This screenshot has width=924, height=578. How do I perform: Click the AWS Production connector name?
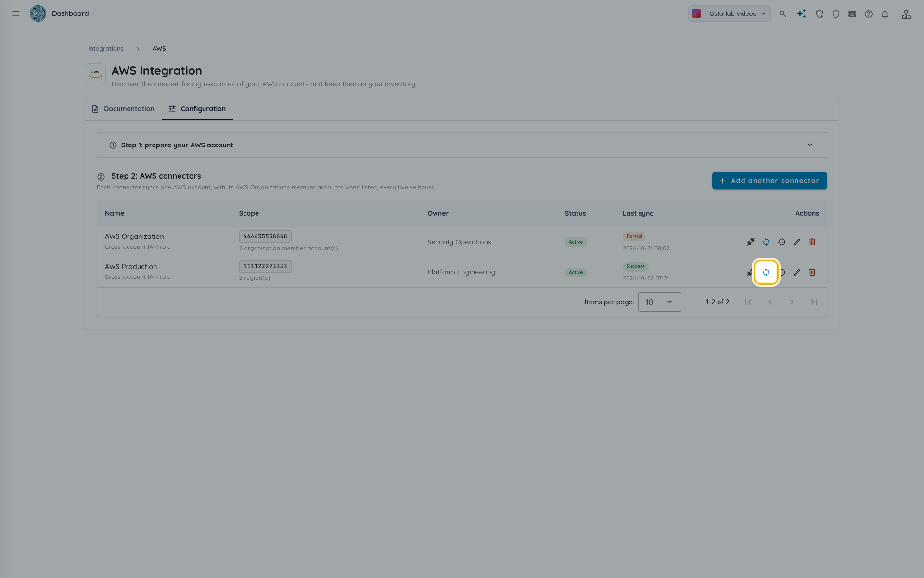click(131, 267)
